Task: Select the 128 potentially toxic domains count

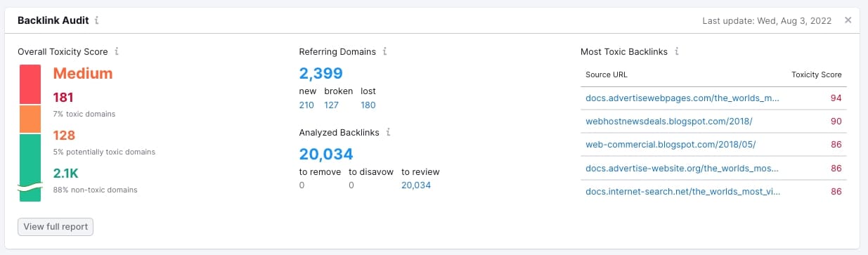Action: (64, 136)
